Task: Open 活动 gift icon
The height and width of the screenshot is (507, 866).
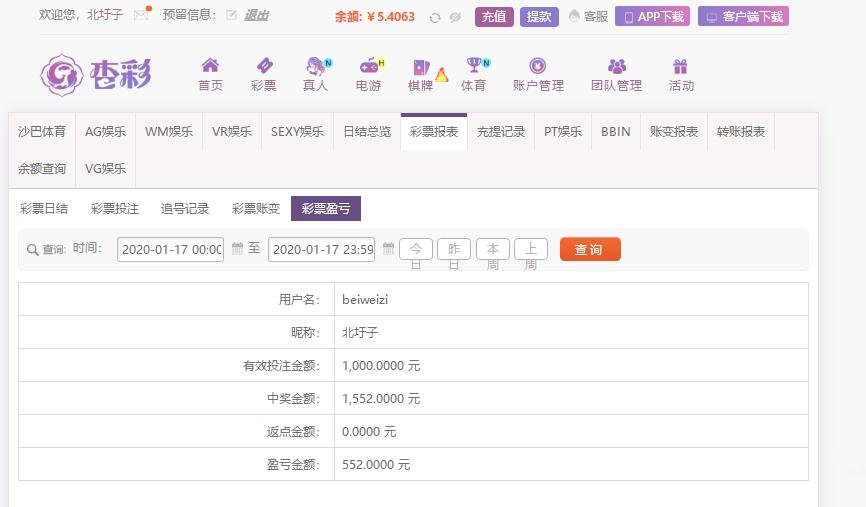Action: (680, 66)
